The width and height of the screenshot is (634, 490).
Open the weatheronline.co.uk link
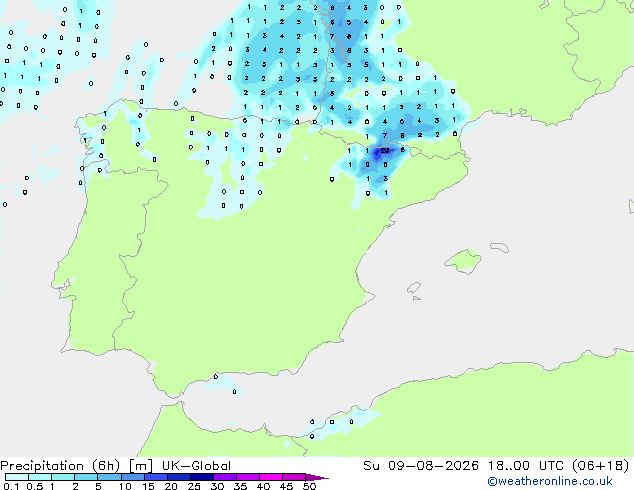(550, 481)
